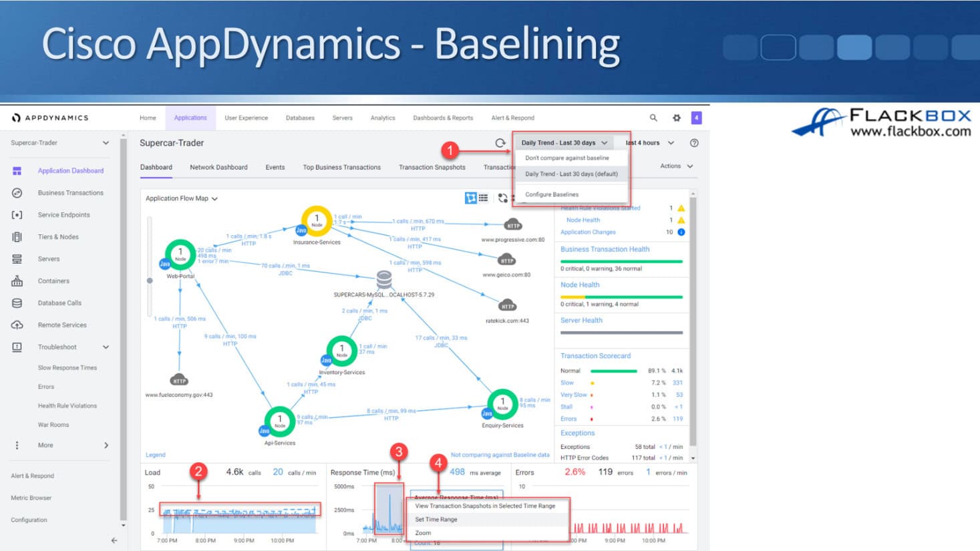Image resolution: width=980 pixels, height=551 pixels.
Task: Open the last 4 hours time range dropdown
Action: 649,143
